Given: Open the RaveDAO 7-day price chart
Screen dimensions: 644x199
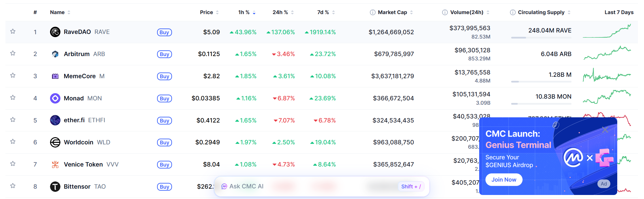Looking at the screenshot, I should [607, 32].
